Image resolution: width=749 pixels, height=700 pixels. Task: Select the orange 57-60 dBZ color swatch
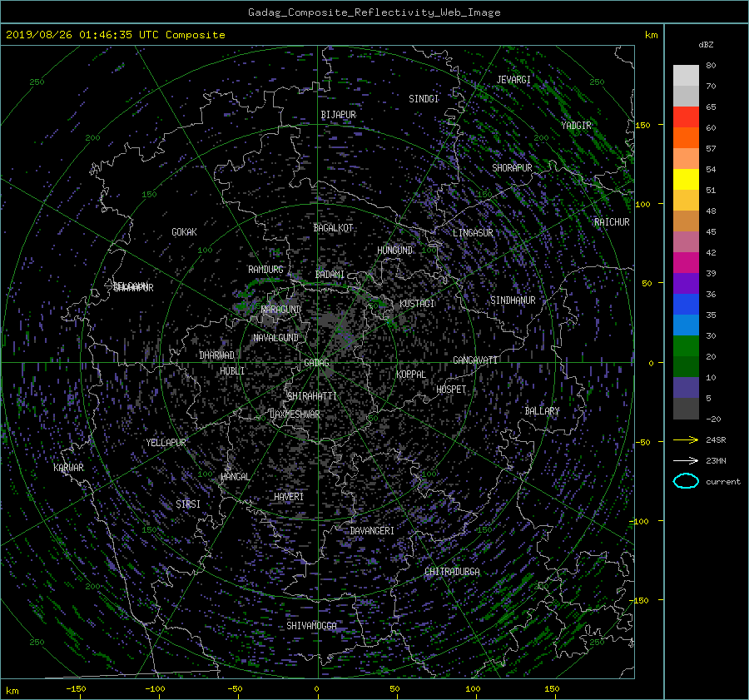point(686,138)
